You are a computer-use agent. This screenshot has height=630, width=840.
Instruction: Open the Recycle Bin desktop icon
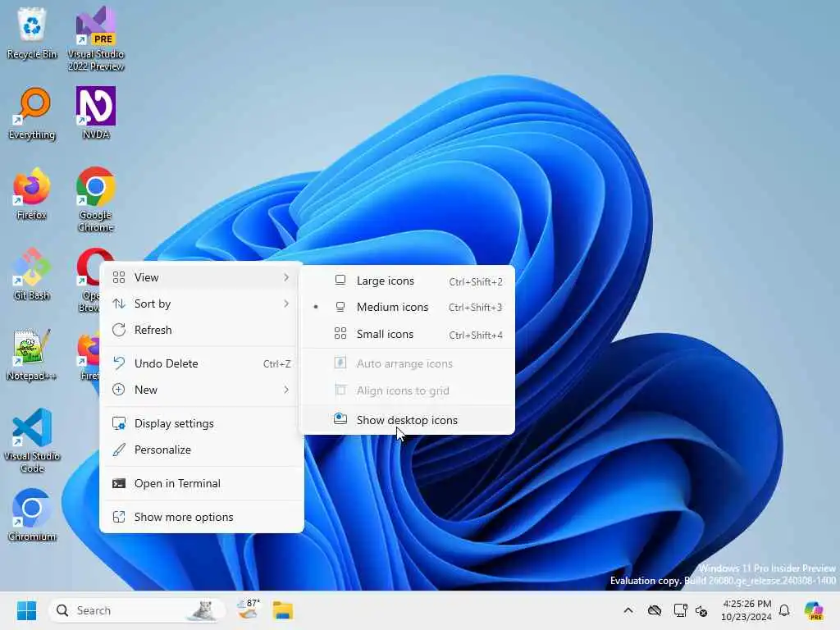(32, 33)
